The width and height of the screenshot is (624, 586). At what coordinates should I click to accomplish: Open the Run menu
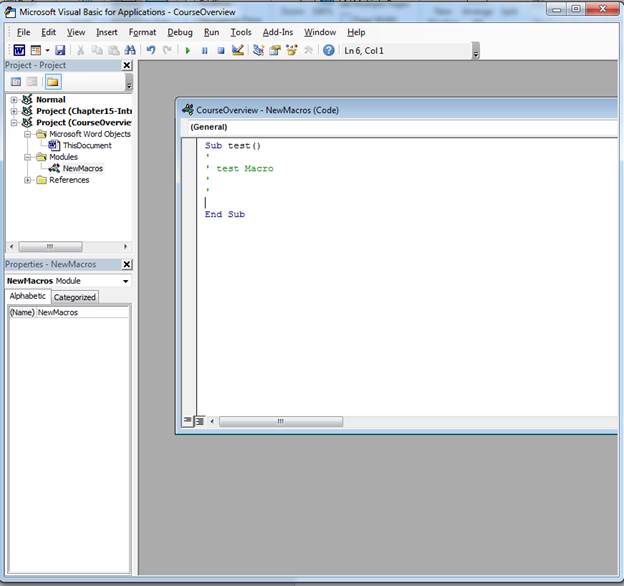tap(211, 32)
